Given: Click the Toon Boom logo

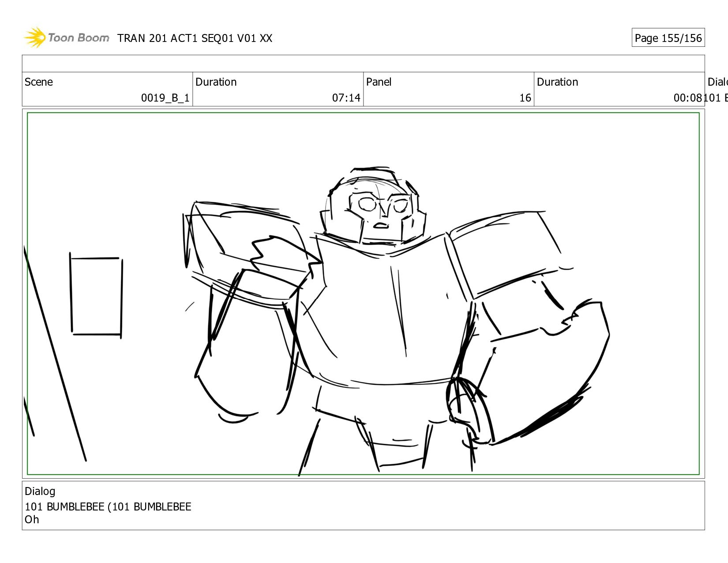Looking at the screenshot, I should coord(66,38).
